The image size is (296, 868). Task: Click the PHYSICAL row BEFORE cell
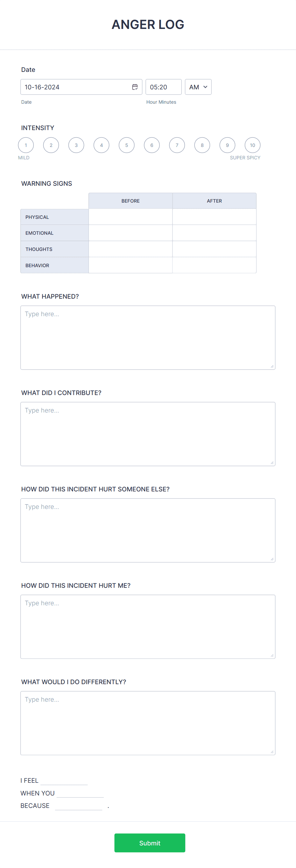(130, 217)
